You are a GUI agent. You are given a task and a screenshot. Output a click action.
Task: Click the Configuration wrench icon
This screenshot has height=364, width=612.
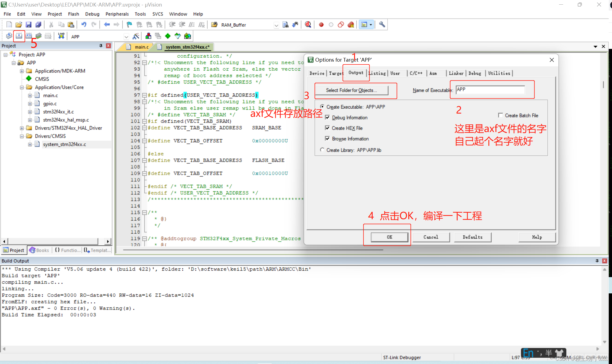382,25
